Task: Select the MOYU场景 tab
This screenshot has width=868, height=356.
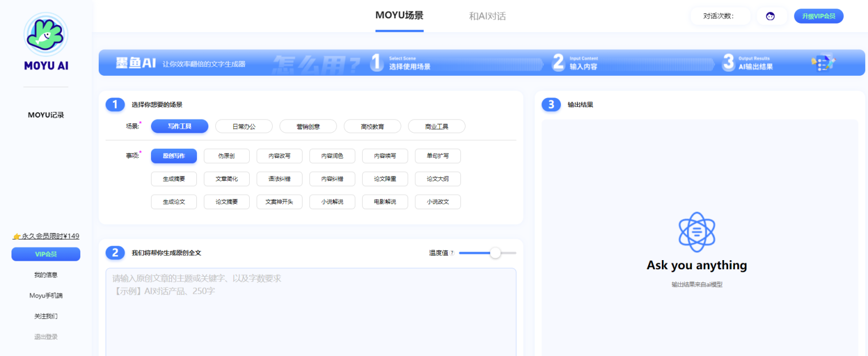Action: pyautogui.click(x=399, y=16)
